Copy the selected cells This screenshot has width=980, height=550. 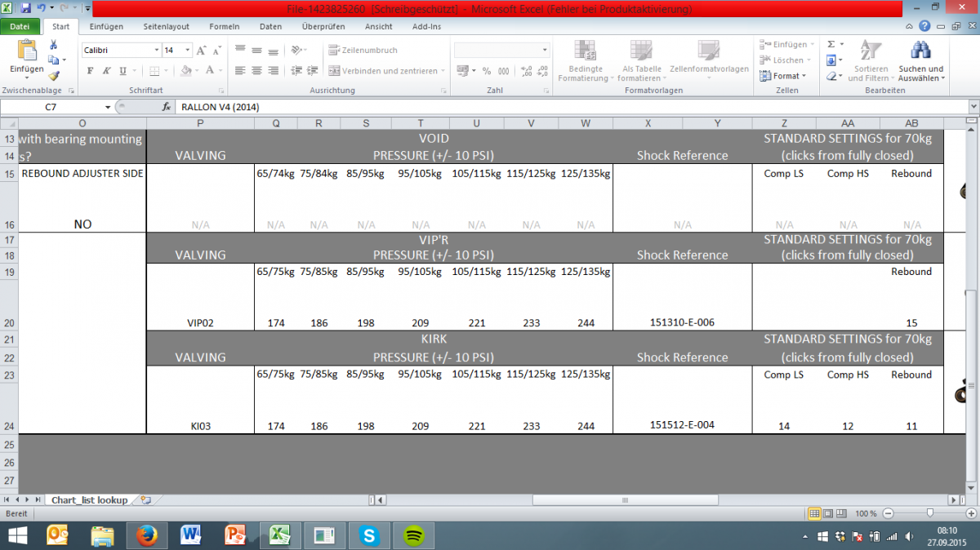(x=54, y=60)
